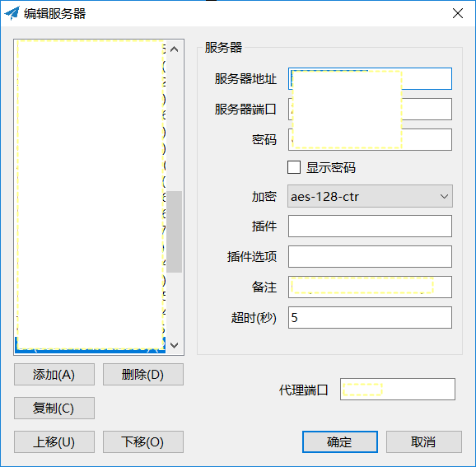
Task: Focus the 备注 input field
Action: (x=370, y=287)
